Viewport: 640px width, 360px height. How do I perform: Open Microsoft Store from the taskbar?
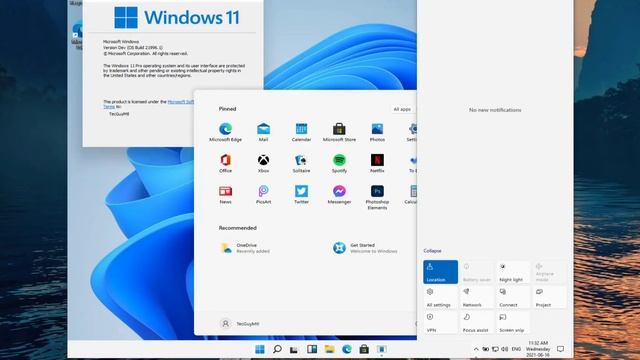click(x=364, y=349)
